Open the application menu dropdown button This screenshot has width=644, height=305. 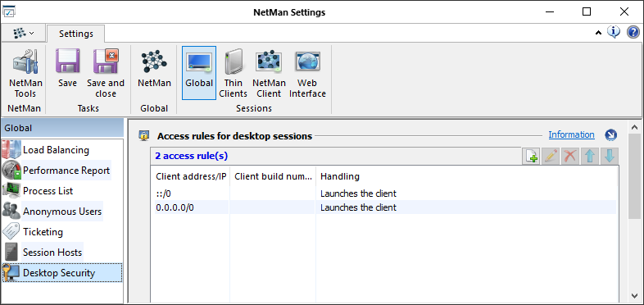coord(23,33)
